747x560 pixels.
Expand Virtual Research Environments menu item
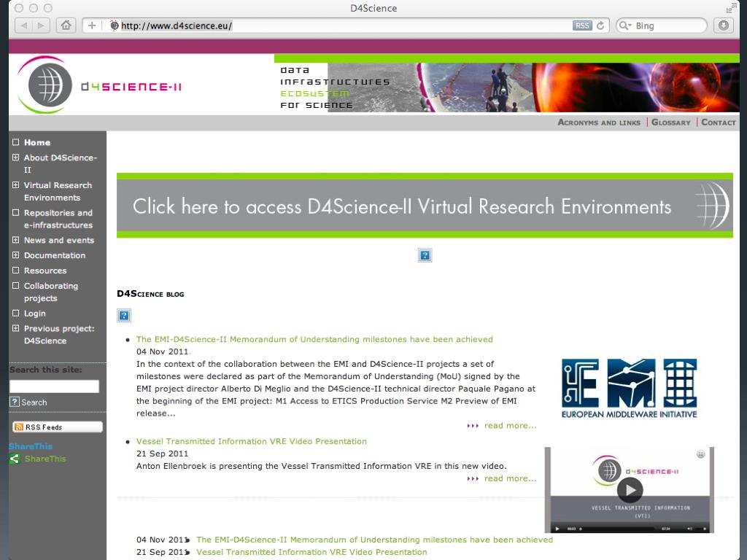click(16, 184)
